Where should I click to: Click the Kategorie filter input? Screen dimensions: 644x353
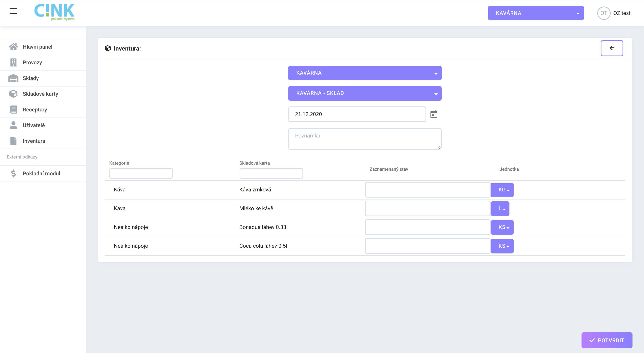(141, 173)
